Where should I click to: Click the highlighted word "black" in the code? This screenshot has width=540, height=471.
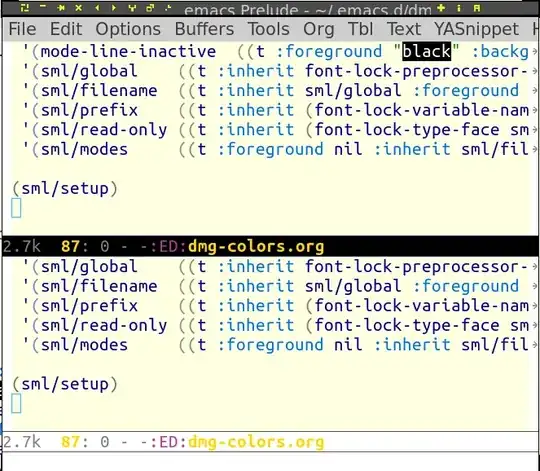pyautogui.click(x=427, y=52)
